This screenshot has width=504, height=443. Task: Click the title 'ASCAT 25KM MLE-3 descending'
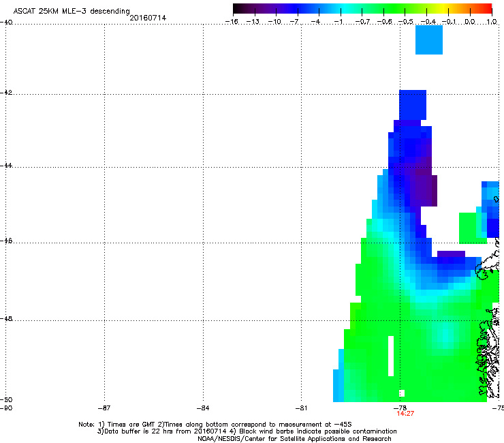pos(72,11)
